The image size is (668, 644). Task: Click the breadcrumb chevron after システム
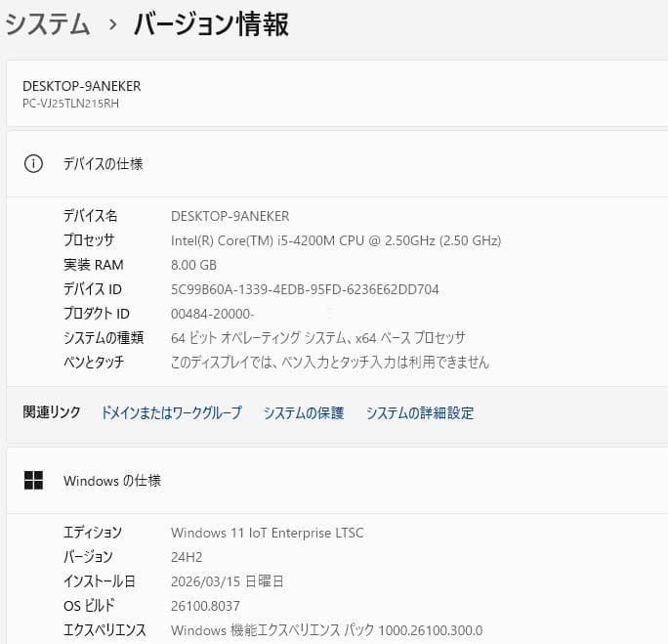click(x=112, y=26)
